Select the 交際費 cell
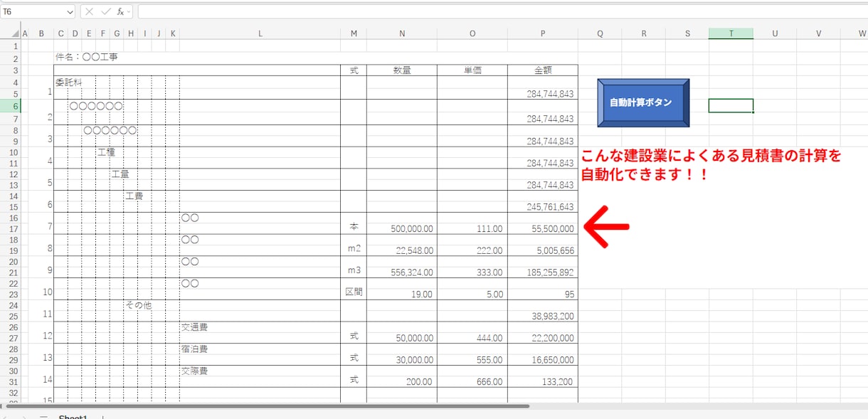The image size is (868, 419). point(194,371)
